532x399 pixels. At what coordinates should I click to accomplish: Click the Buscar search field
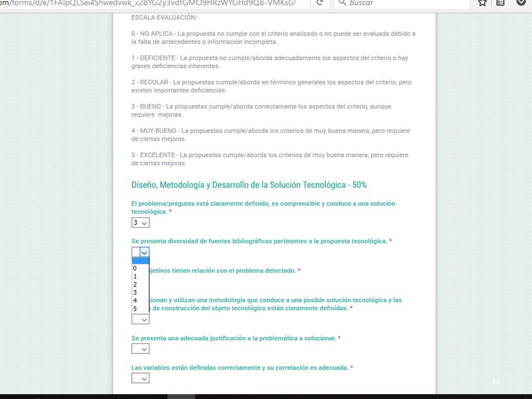402,3
